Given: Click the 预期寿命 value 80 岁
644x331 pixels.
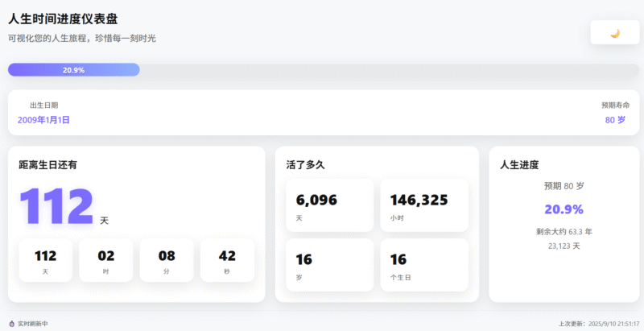Looking at the screenshot, I should (x=615, y=120).
